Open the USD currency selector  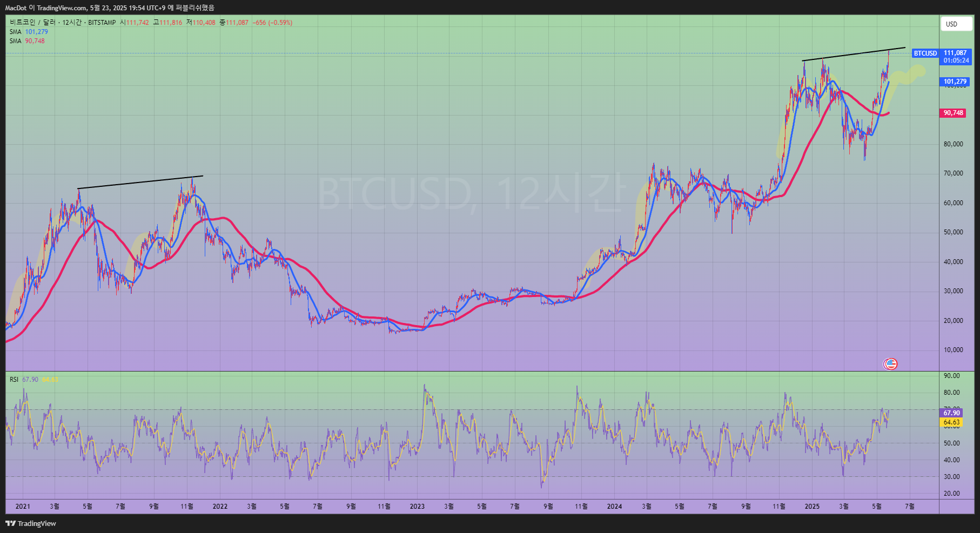click(956, 24)
